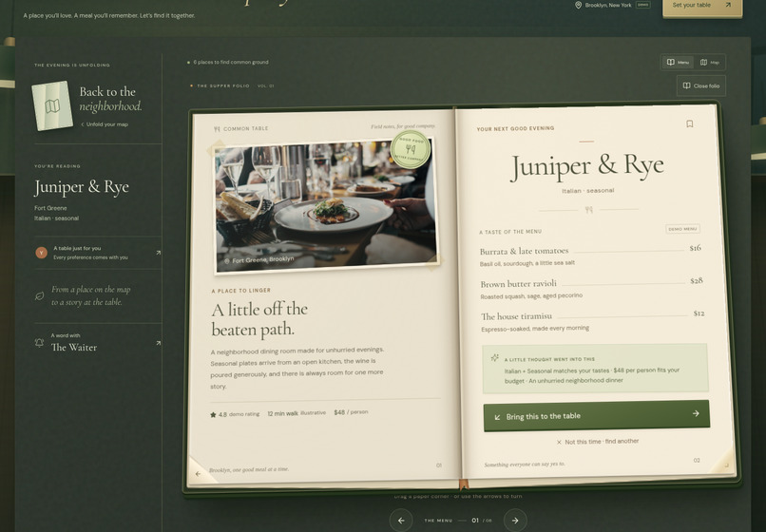Image resolution: width=766 pixels, height=532 pixels.
Task: Click the bookmark icon on the right page
Action: [x=689, y=123]
